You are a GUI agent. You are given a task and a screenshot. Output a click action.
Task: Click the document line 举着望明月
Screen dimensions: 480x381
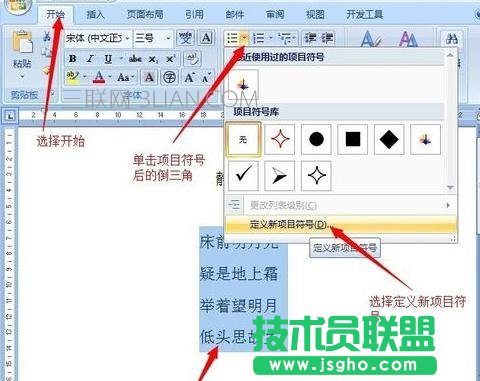(x=239, y=306)
